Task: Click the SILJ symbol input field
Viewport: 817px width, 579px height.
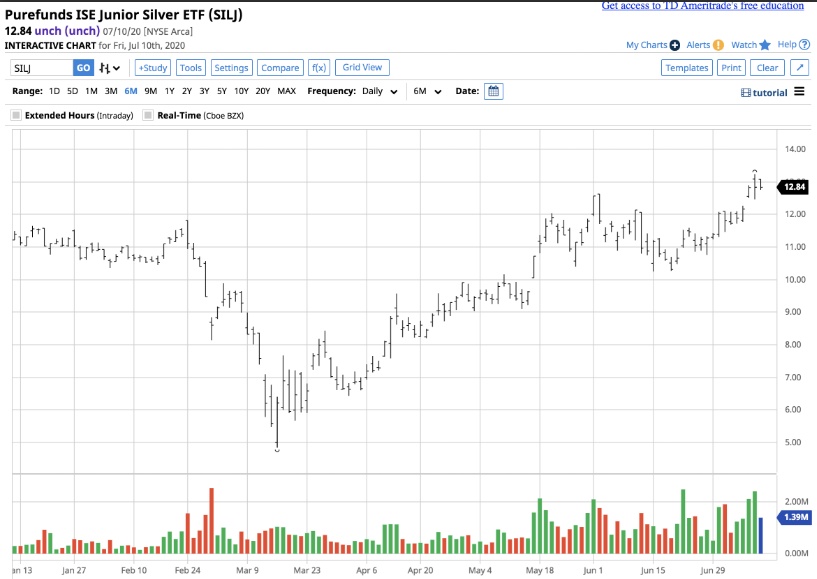Action: [x=42, y=68]
